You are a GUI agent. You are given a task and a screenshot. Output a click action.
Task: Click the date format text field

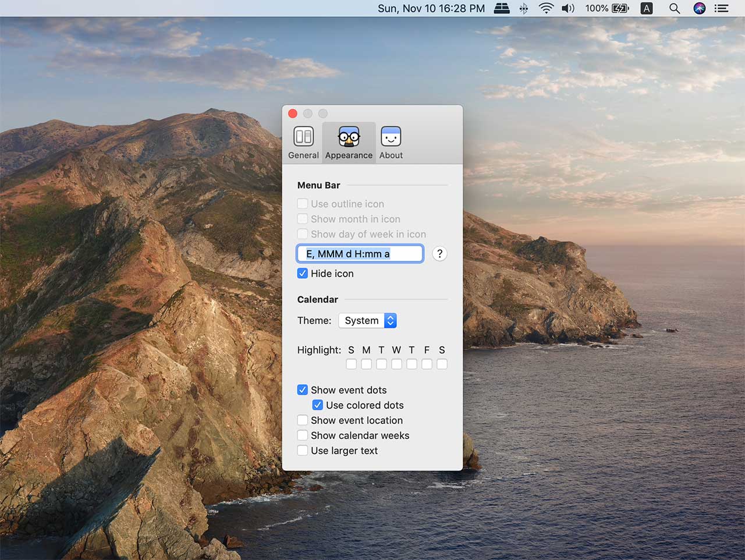pyautogui.click(x=360, y=254)
